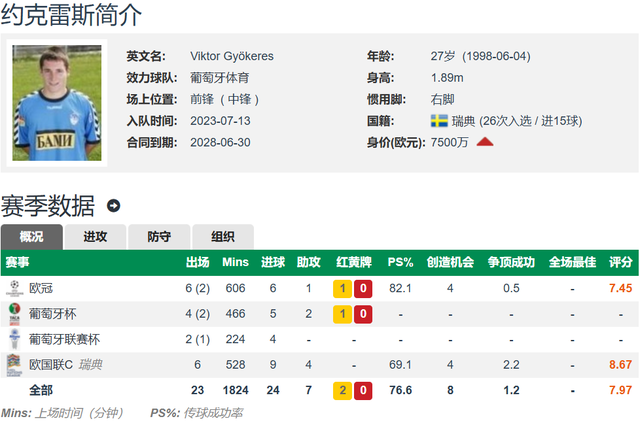Click the 76.6 total pass success value
Screen dimensions: 640x421
400,390
